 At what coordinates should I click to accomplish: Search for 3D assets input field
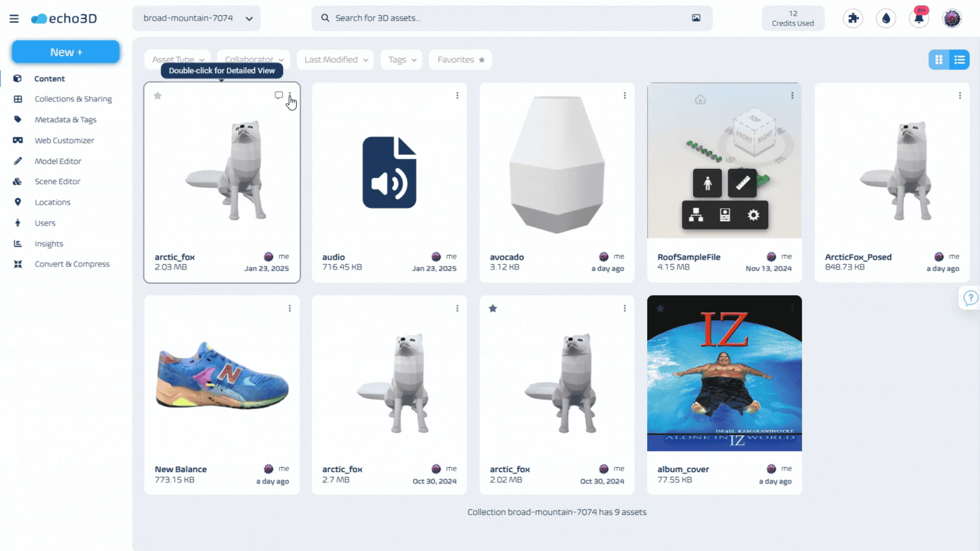click(x=511, y=17)
